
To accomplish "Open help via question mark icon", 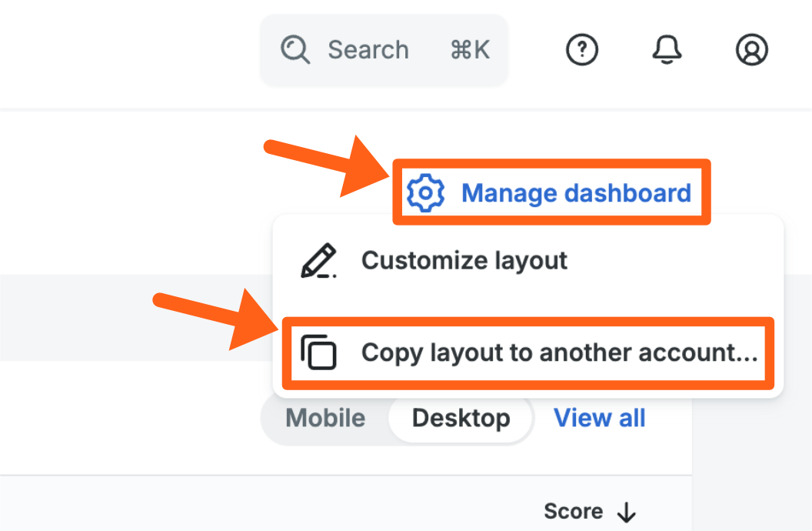I will pos(582,51).
